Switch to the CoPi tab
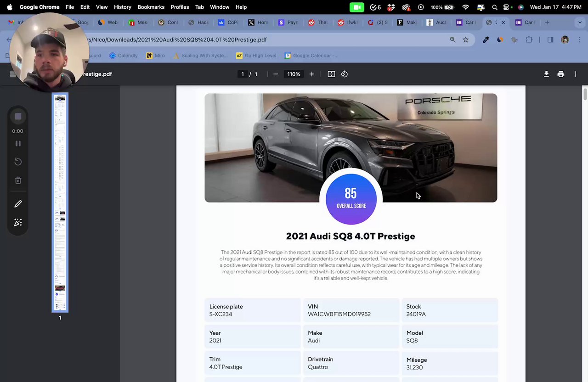This screenshot has width=588, height=382. tap(228, 22)
